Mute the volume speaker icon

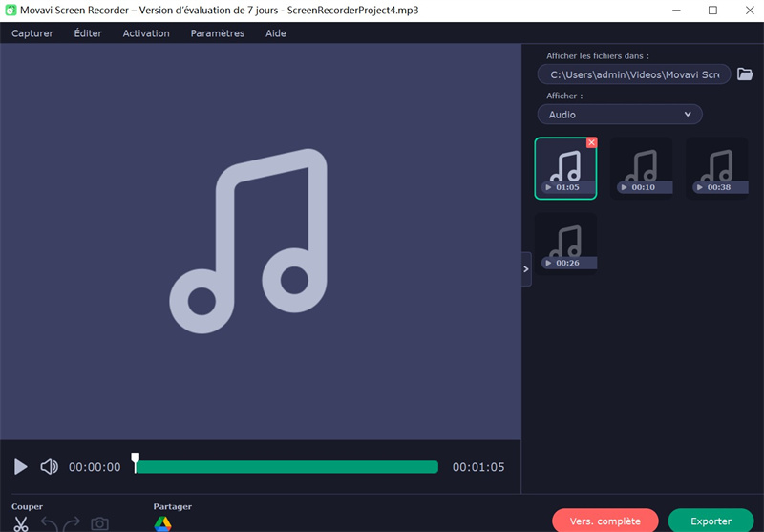[50, 467]
